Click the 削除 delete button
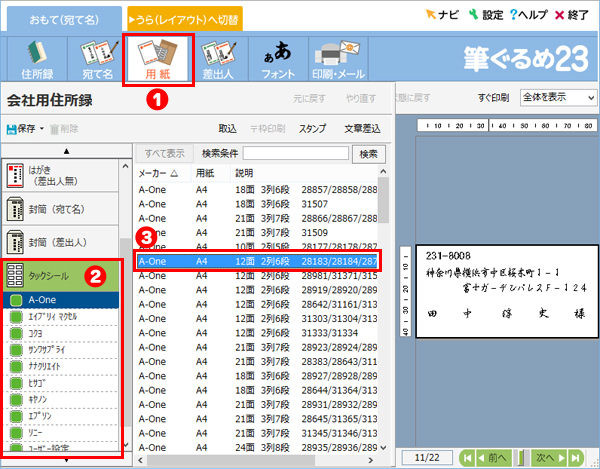The image size is (600, 469). 64,129
